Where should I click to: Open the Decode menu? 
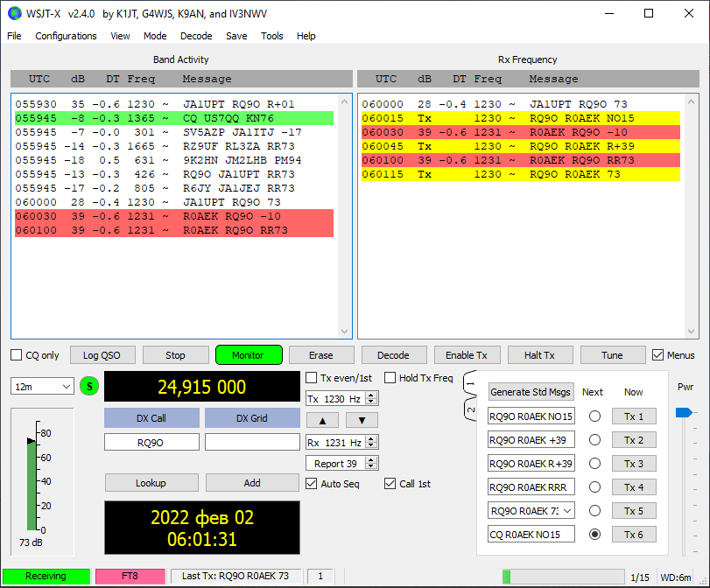pos(196,36)
